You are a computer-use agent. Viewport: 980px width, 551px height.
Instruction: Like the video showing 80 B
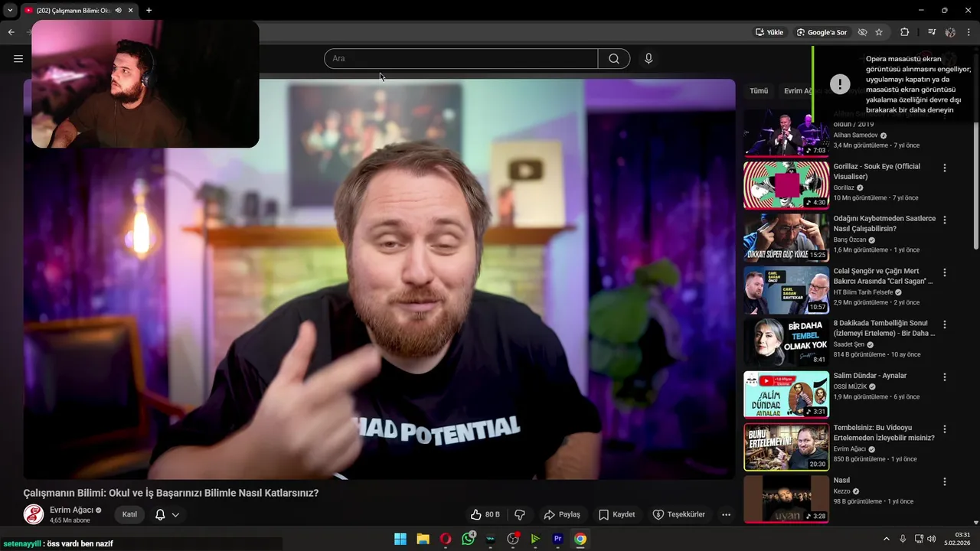tap(485, 514)
